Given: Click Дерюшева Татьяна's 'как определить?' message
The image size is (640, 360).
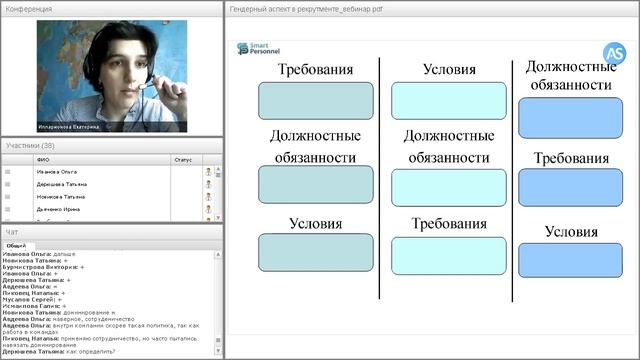Looking at the screenshot, I should pos(59,351).
